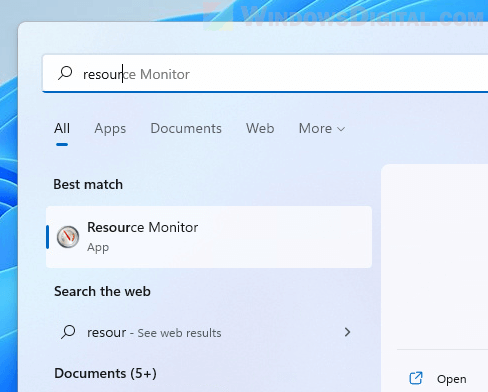Expand web result with chevron arrow
Viewport: 488px width, 392px height.
click(347, 332)
